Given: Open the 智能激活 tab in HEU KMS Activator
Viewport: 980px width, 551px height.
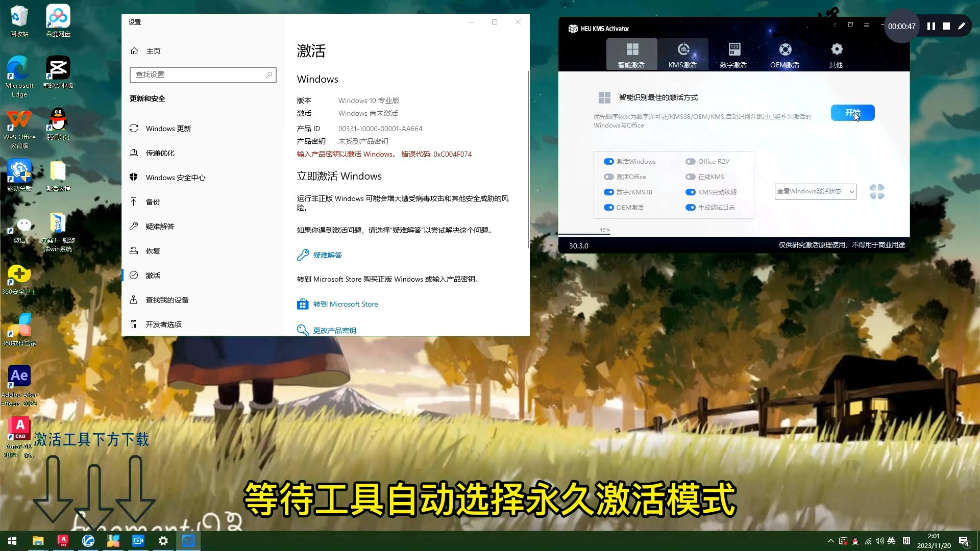Looking at the screenshot, I should point(631,54).
